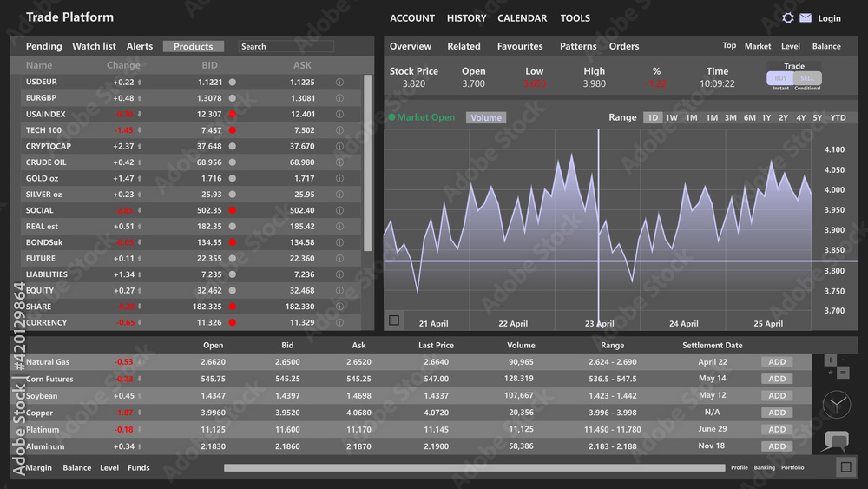This screenshot has width=868, height=489.
Task: Open EQUITY row info icon
Action: 339,290
